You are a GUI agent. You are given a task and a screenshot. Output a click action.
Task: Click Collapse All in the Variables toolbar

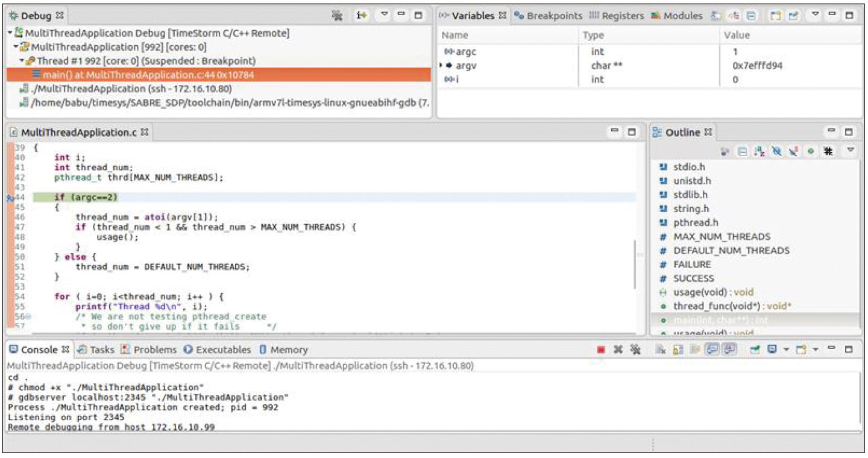pyautogui.click(x=751, y=16)
